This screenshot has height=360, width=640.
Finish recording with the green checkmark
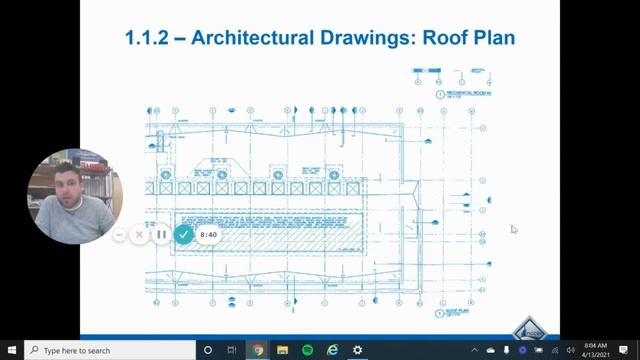click(183, 235)
